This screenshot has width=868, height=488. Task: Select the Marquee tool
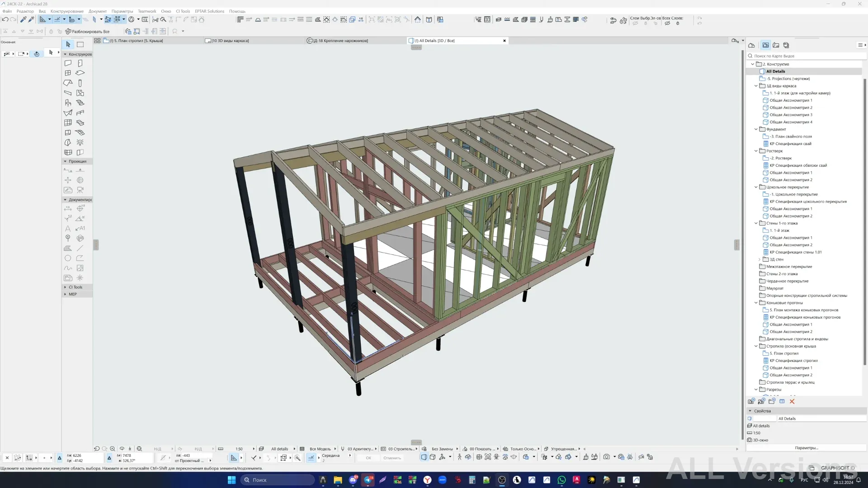tap(80, 44)
